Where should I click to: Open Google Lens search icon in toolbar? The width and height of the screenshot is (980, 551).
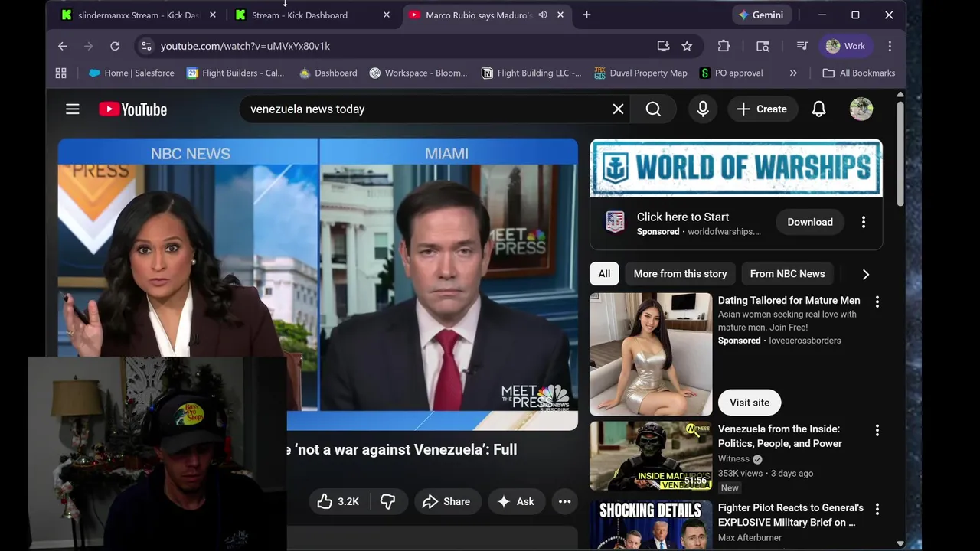(x=763, y=46)
